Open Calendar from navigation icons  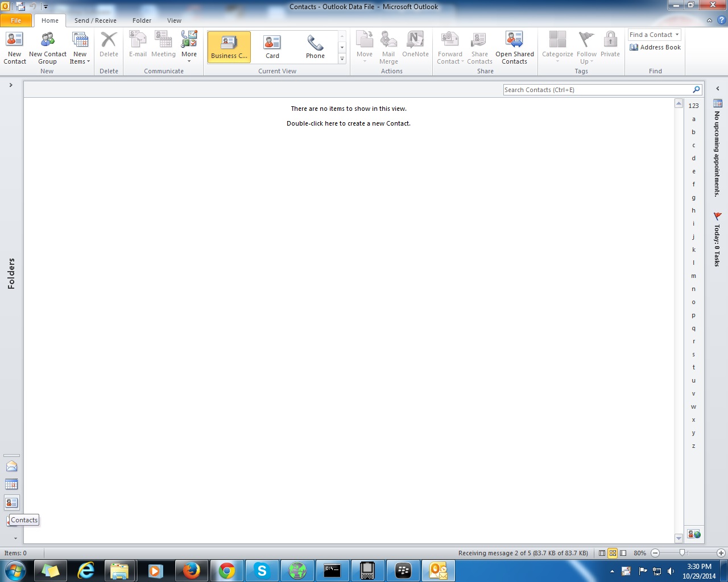pyautogui.click(x=11, y=484)
